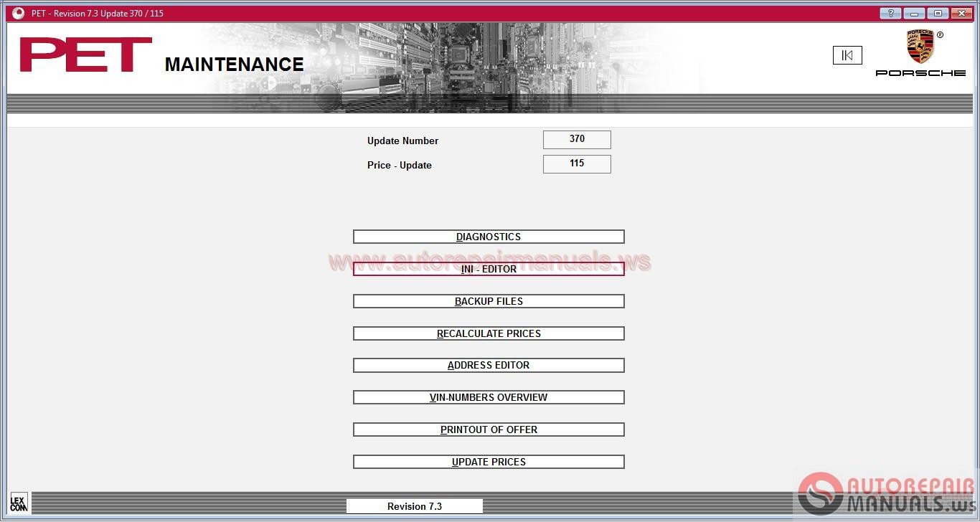
Task: Click the PET red logo
Action: [86, 54]
